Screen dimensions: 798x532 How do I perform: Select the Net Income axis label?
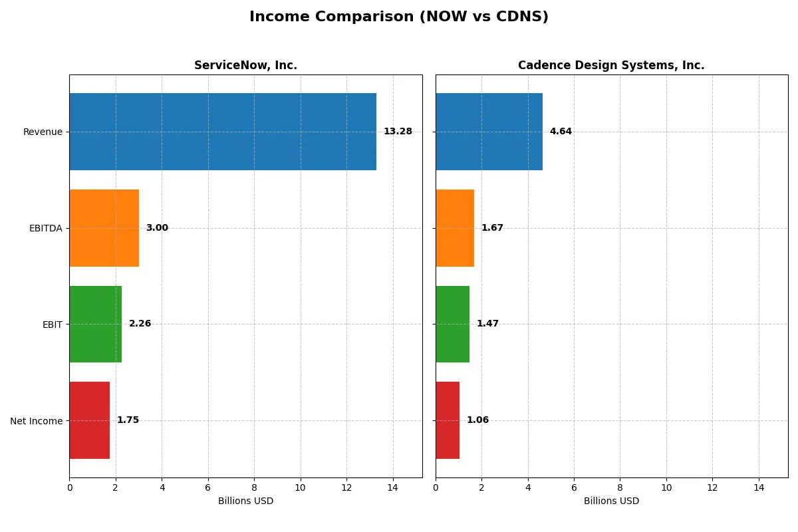point(35,421)
